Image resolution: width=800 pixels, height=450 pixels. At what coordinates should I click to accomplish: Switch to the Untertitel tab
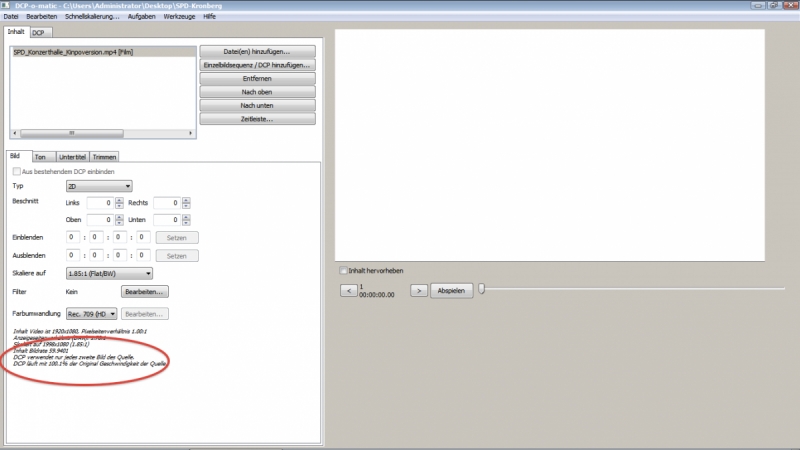click(72, 157)
